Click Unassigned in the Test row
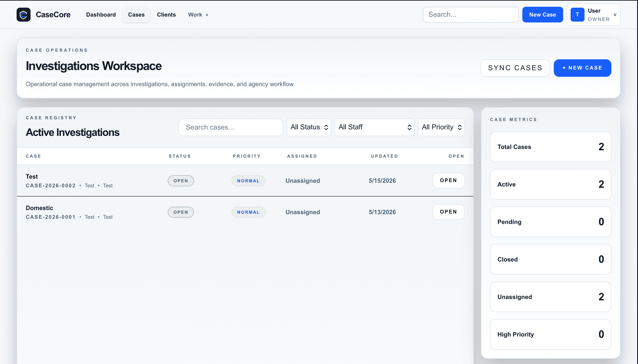Image resolution: width=638 pixels, height=364 pixels. [x=303, y=181]
